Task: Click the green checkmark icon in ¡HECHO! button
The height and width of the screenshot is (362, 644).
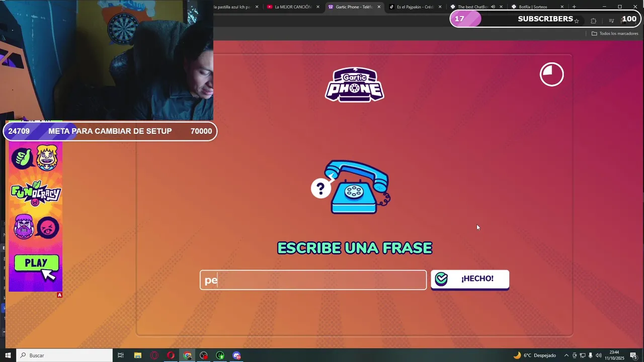Action: click(441, 279)
